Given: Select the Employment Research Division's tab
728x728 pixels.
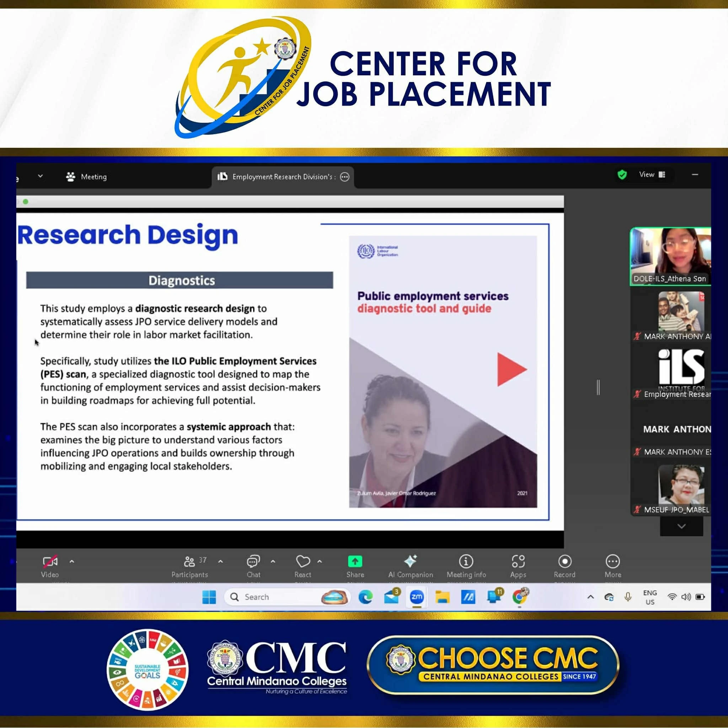Looking at the screenshot, I should (279, 177).
